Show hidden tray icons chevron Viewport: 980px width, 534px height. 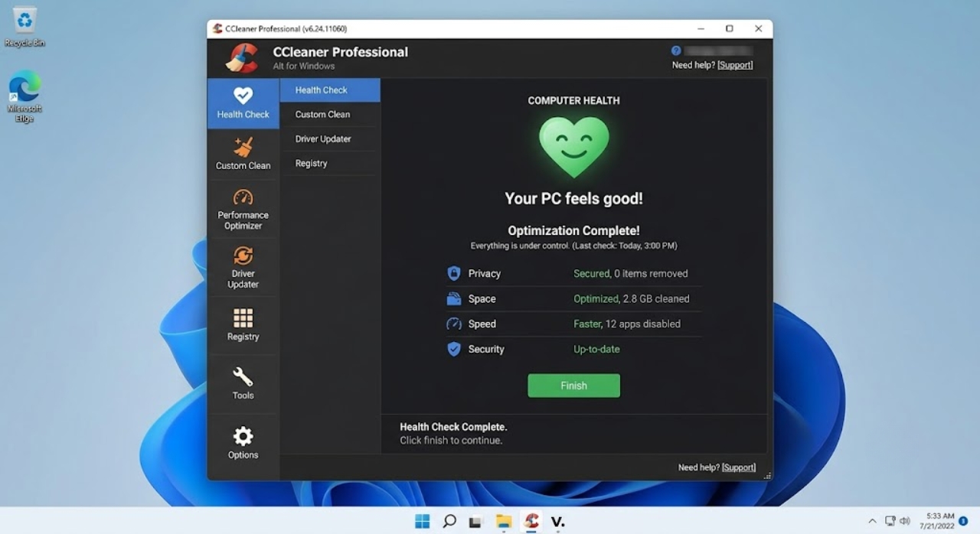(x=872, y=521)
